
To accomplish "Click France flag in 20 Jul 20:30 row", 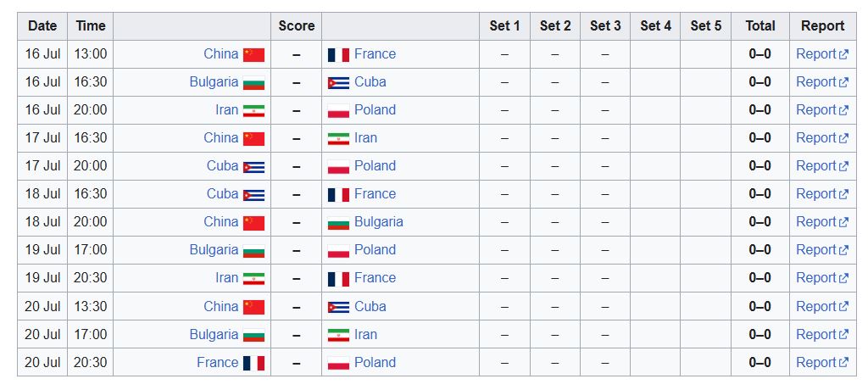I will (x=253, y=363).
